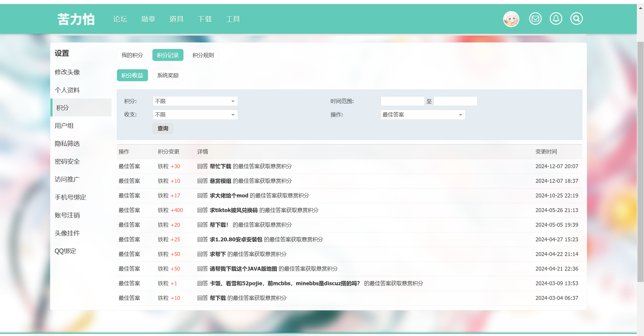Switch to the 我的积分 tab
Viewport: 644px width, 336px height.
click(x=132, y=55)
